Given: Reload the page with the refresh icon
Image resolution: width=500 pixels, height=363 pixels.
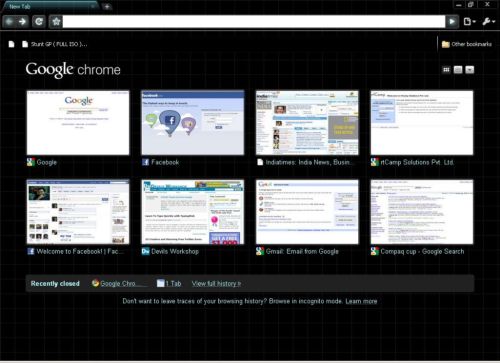Looking at the screenshot, I should pos(39,22).
